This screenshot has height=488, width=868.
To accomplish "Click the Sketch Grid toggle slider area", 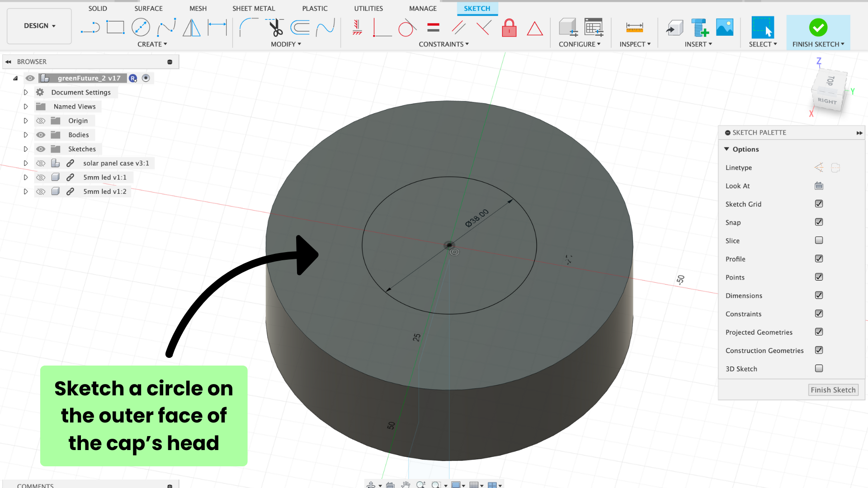I will [820, 204].
